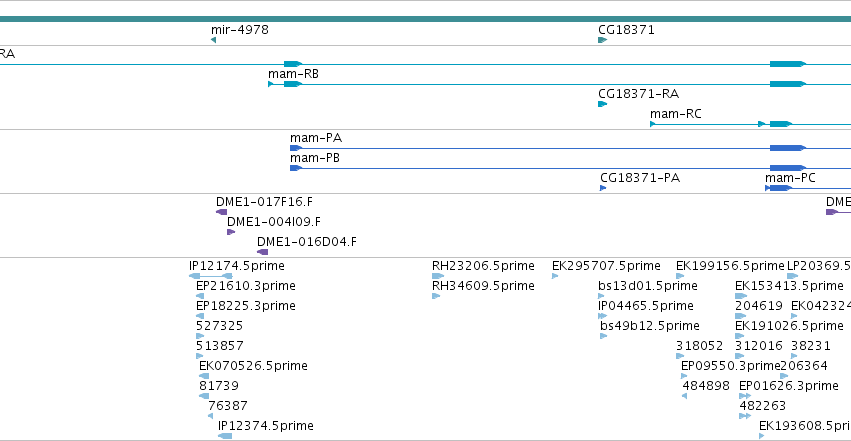Select the bs49b12.5prime EST label
Screen dimensions: 851x441
click(650, 326)
